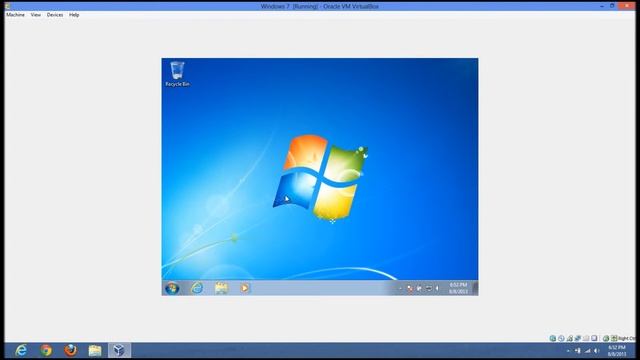Click the network adapters status icon
Image resolution: width=640 pixels, height=360 pixels.
click(x=578, y=338)
